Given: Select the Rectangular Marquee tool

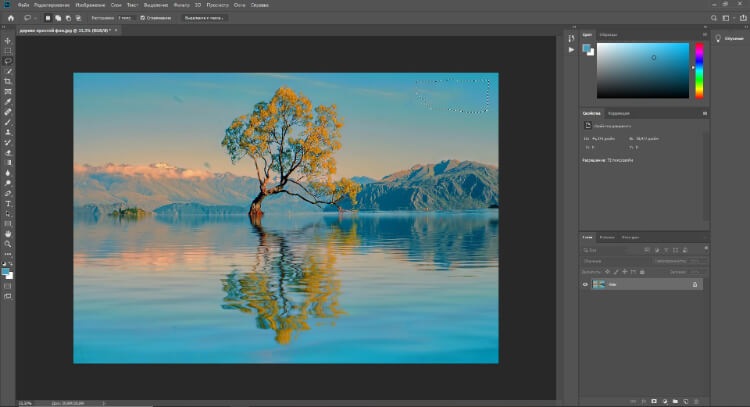Looking at the screenshot, I should (8, 50).
